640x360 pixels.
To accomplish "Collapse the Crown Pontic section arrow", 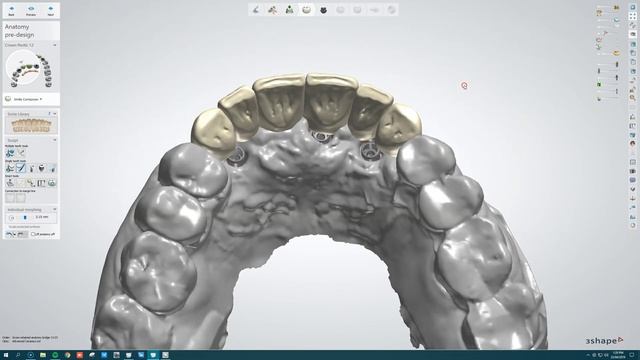I will [55, 45].
